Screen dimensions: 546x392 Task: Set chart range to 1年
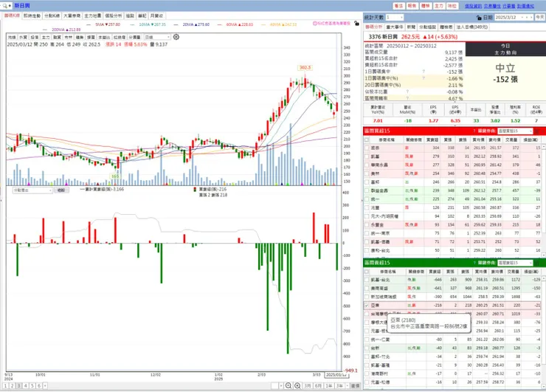coord(329,386)
